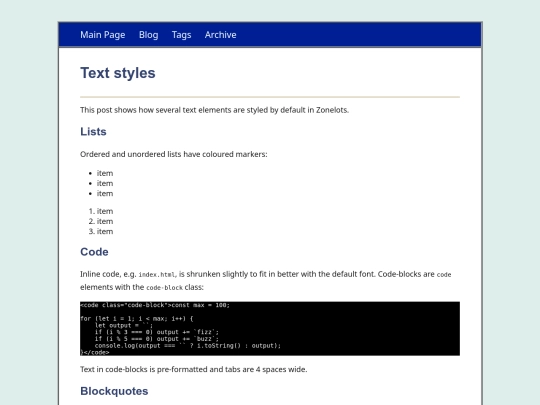Viewport: 540px width, 405px height.
Task: Click the buzz output line in code block
Action: (x=157, y=339)
